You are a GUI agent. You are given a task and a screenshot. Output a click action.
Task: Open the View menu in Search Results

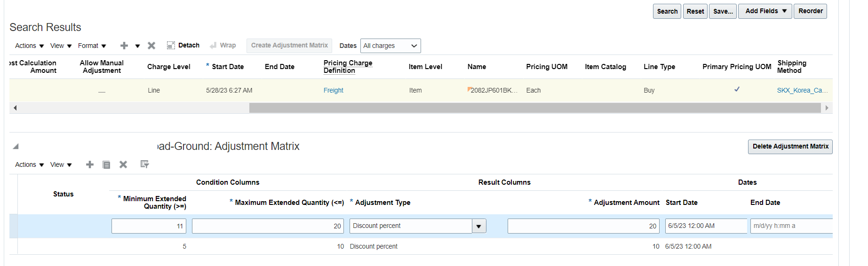coord(61,46)
